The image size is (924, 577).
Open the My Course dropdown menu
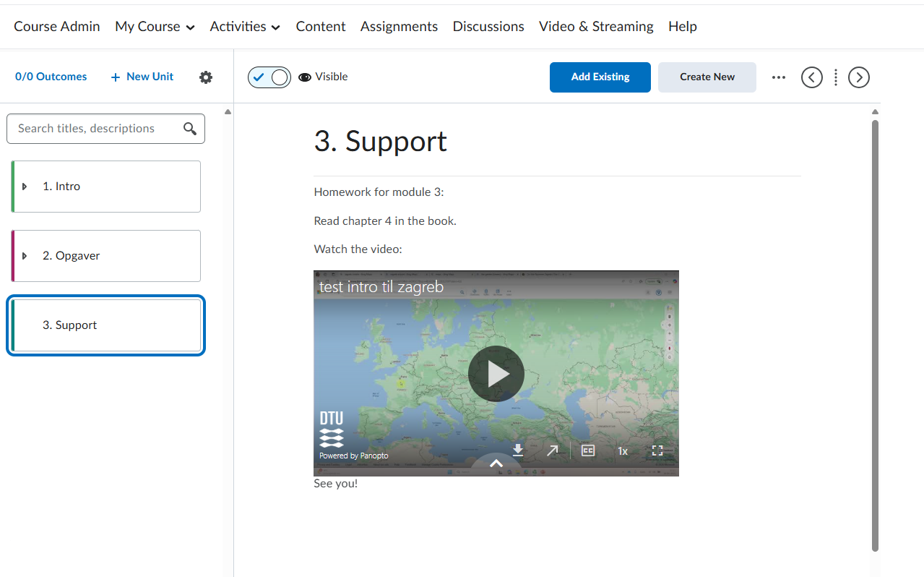[x=155, y=27]
